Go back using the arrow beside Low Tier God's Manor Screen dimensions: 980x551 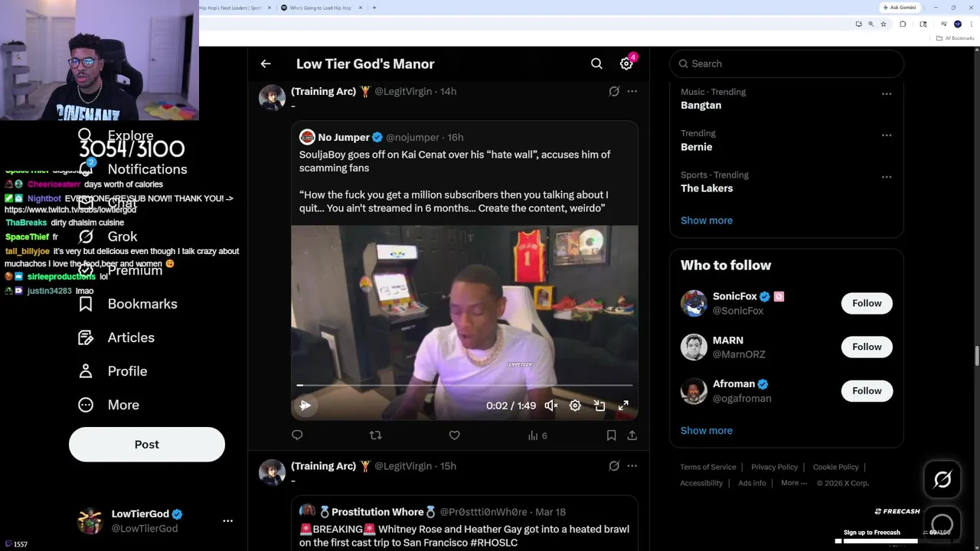(266, 64)
